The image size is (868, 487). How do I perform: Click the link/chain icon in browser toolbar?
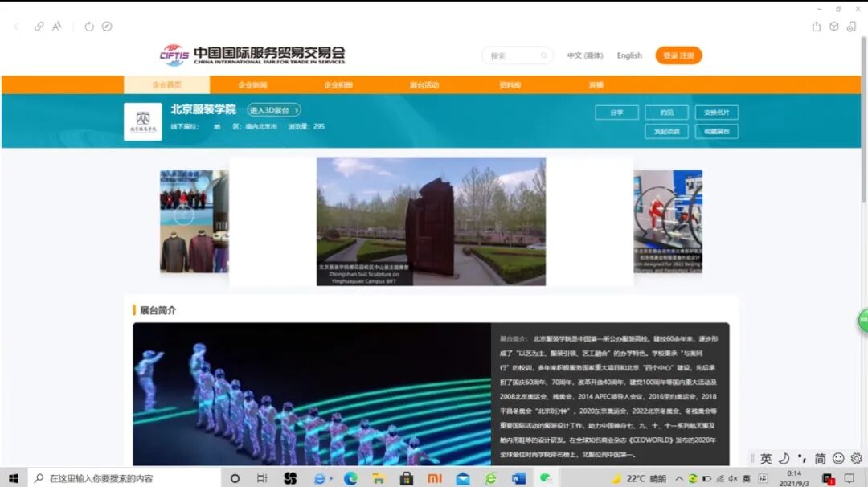pos(39,27)
